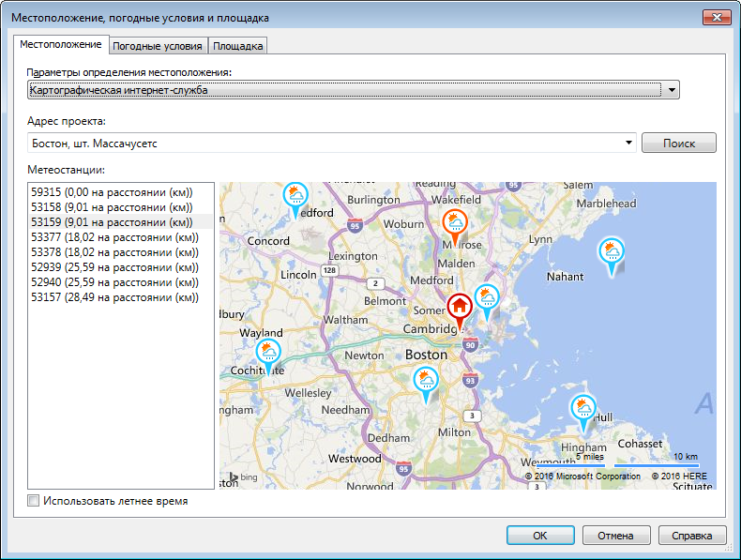Image resolution: width=741 pixels, height=560 pixels.
Task: Open help with Справка button
Action: click(x=692, y=535)
